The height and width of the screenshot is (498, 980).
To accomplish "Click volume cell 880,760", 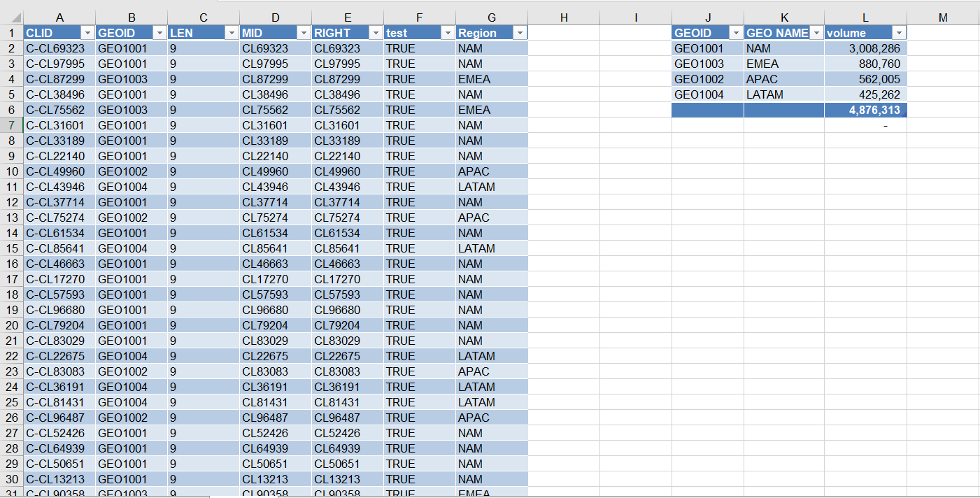I will coord(866,64).
